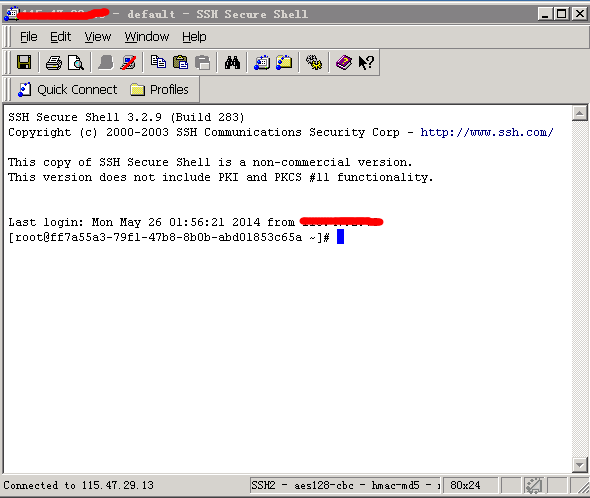Click the Paste toolbar icon
Screen dimensions: 590x498
point(181,62)
